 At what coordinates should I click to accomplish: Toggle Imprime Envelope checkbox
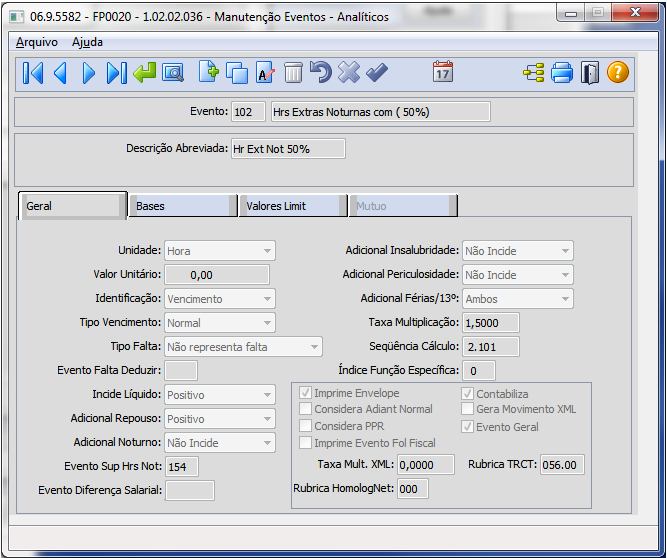(305, 393)
